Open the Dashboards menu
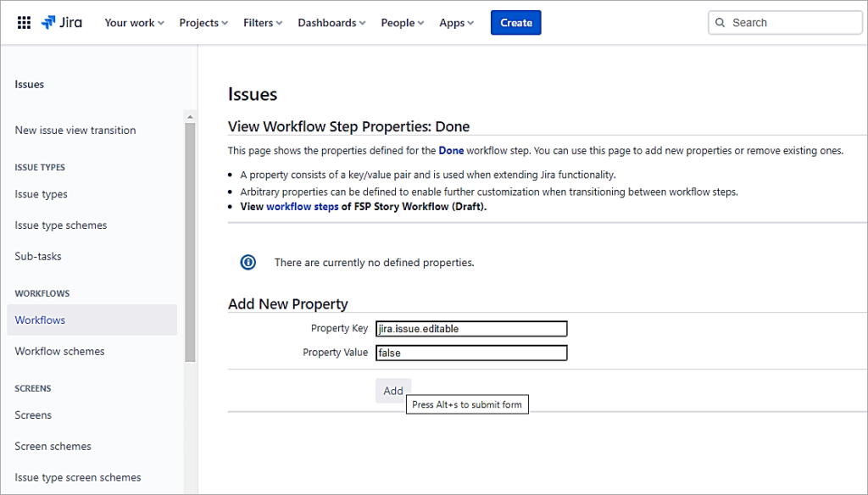Image resolution: width=868 pixels, height=495 pixels. [331, 23]
